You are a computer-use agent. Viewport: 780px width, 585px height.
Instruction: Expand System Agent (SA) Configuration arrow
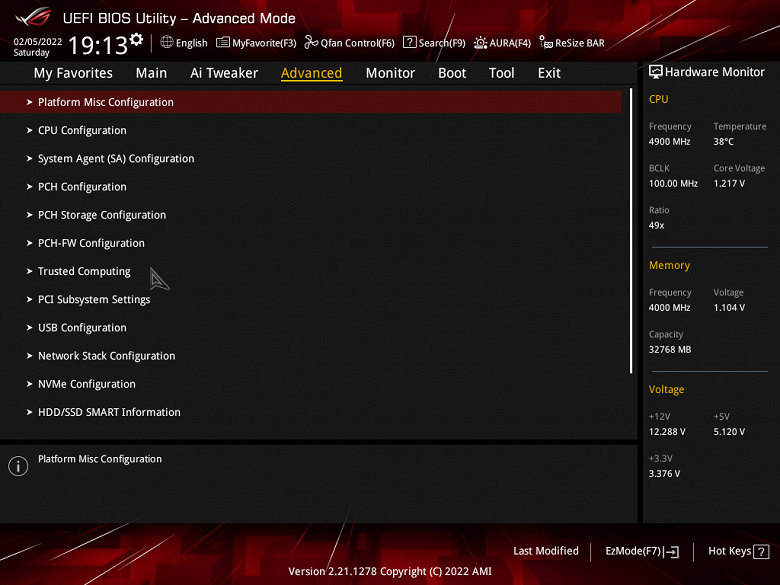click(x=29, y=159)
